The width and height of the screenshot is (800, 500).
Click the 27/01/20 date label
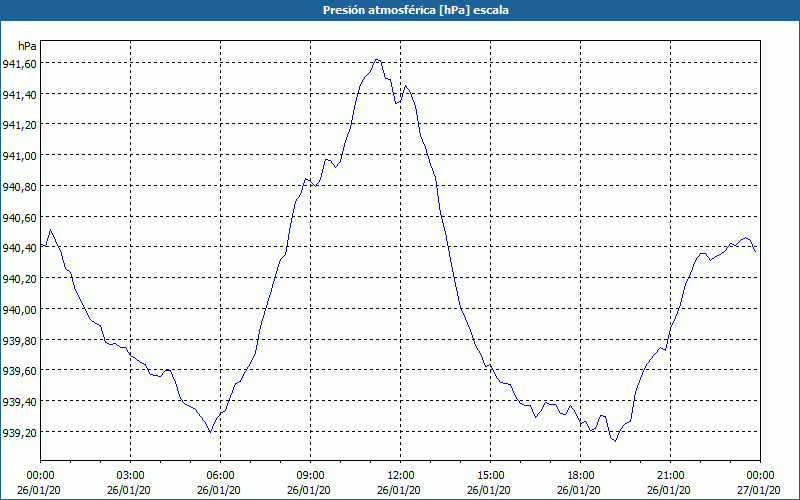pos(759,490)
